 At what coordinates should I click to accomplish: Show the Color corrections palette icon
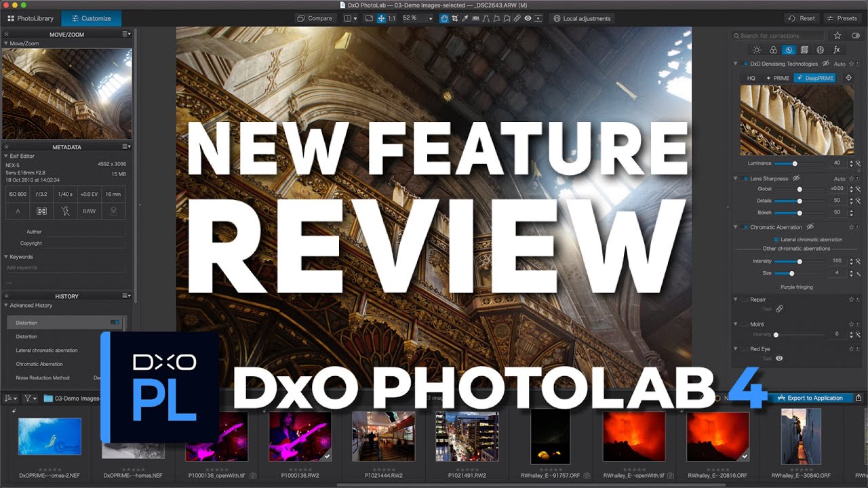[773, 49]
